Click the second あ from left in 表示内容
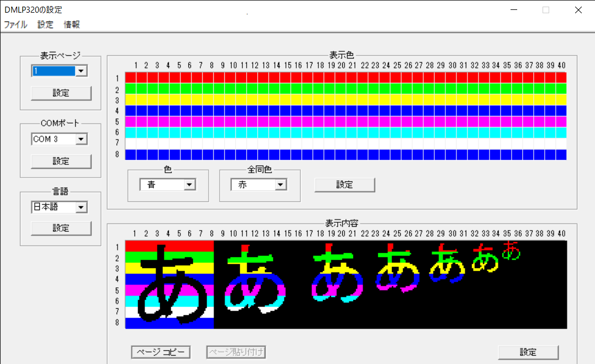The image size is (595, 364). [255, 279]
